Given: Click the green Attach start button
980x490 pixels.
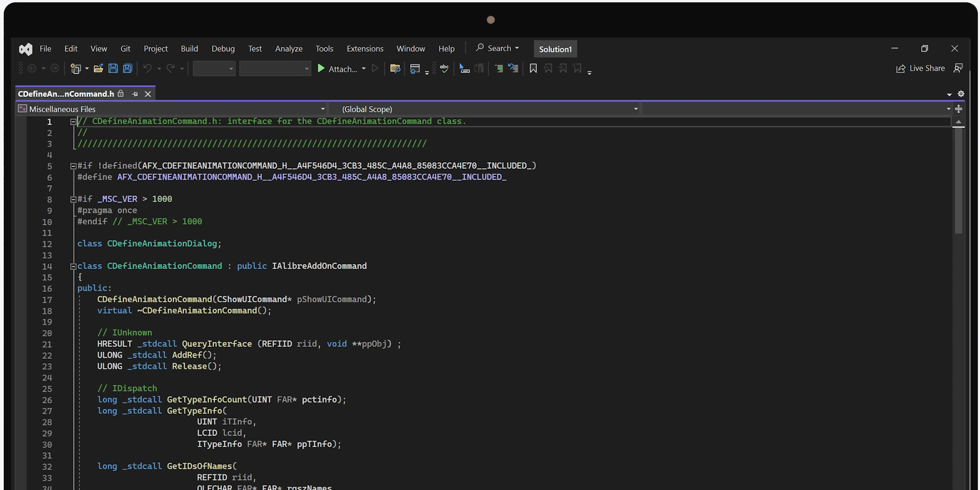Looking at the screenshot, I should 321,69.
